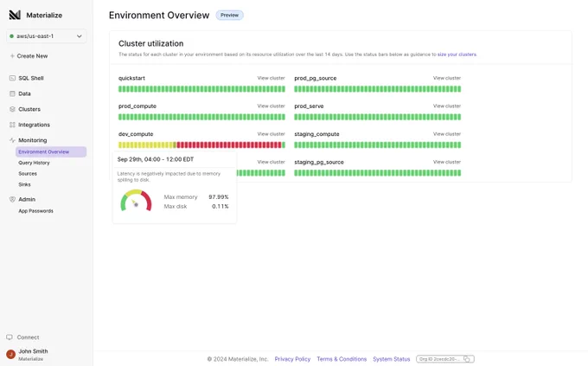Click John Smith's avatar circle
The width and height of the screenshot is (588, 366).
11,354
